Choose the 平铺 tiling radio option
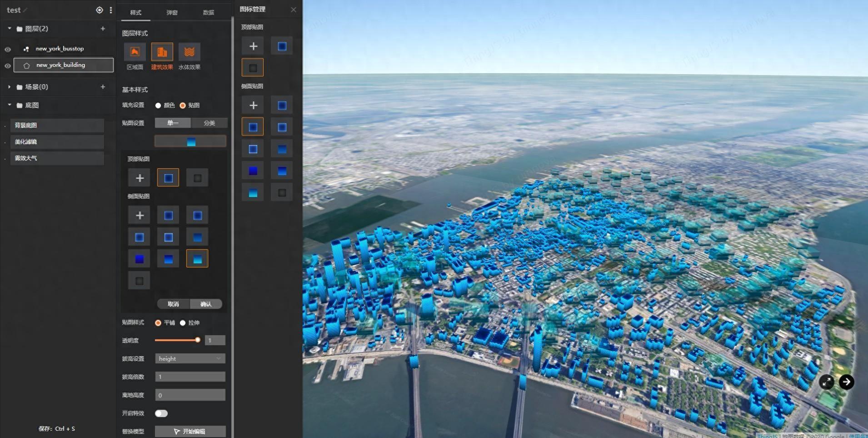The width and height of the screenshot is (868, 438). (x=158, y=323)
